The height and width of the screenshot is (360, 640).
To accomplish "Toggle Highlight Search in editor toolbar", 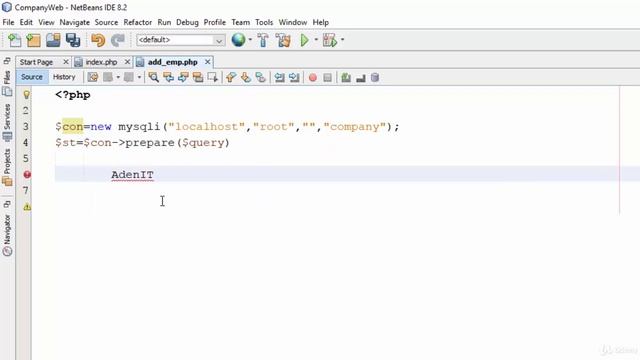I will tap(198, 77).
